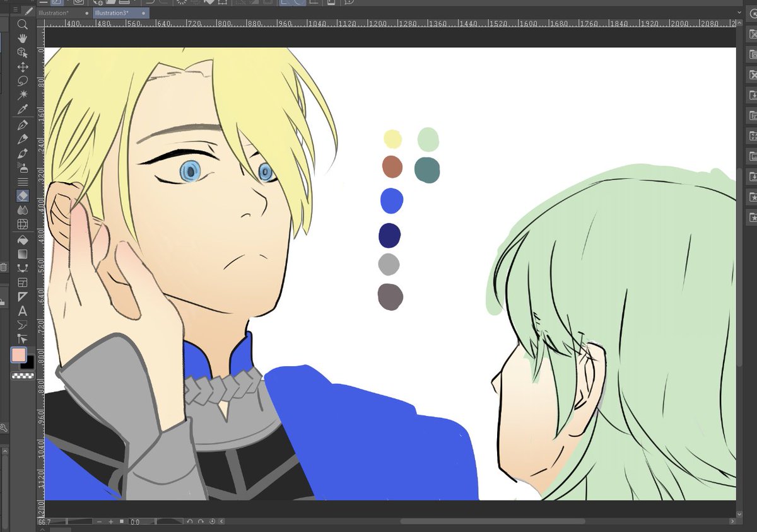Click the horizontal scrollbar right arrow
The image size is (757, 532).
[x=732, y=521]
